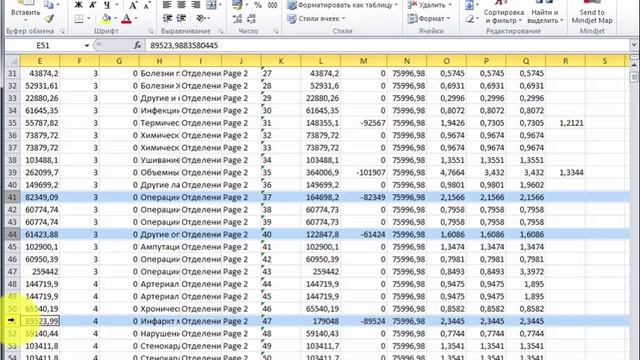
Task: Open Шрифт group dialog launcher
Action: [x=151, y=31]
